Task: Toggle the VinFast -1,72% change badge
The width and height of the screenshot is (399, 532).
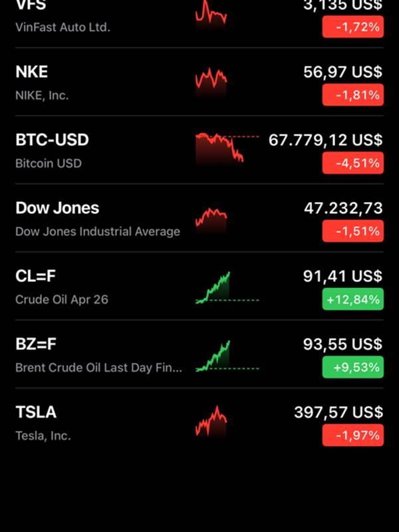Action: pos(352,27)
